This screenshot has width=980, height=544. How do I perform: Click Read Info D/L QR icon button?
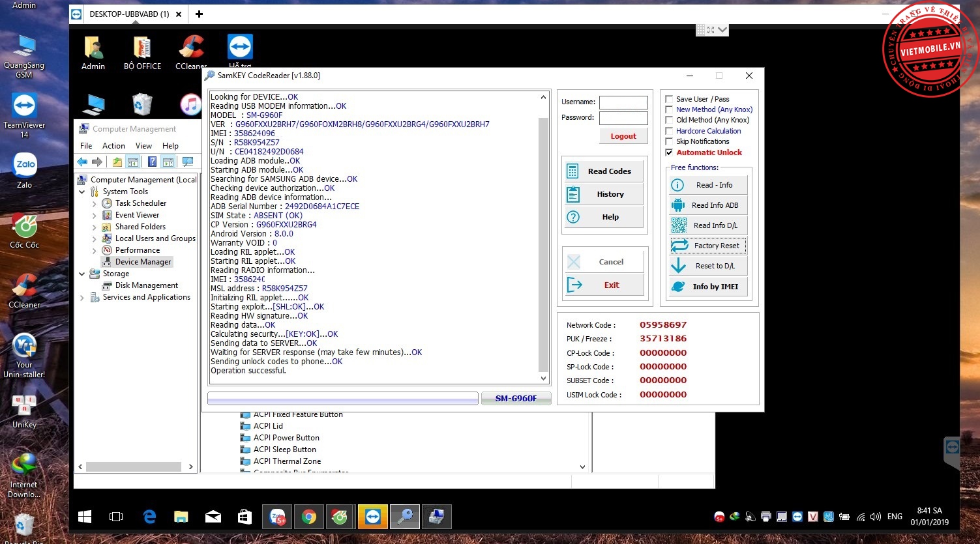tap(707, 225)
